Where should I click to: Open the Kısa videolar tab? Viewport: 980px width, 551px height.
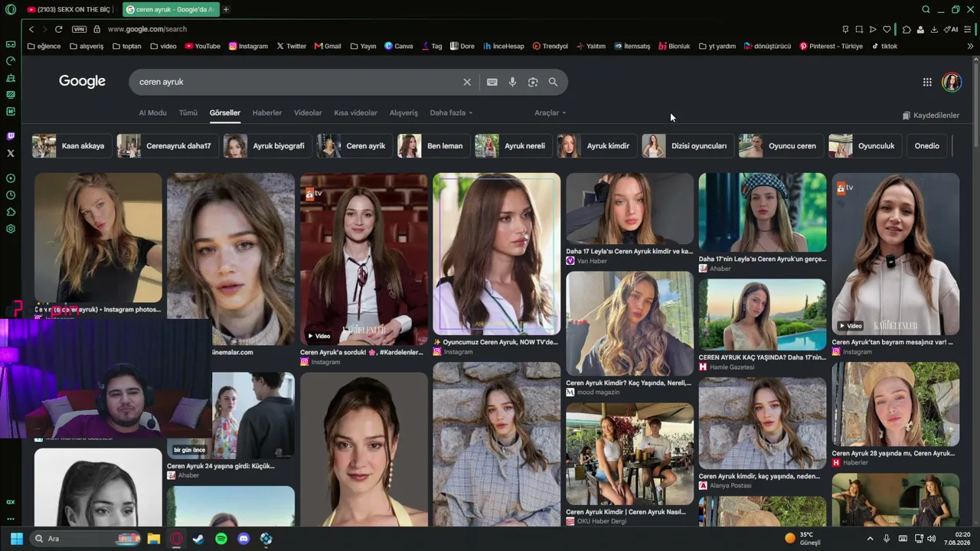pyautogui.click(x=355, y=112)
